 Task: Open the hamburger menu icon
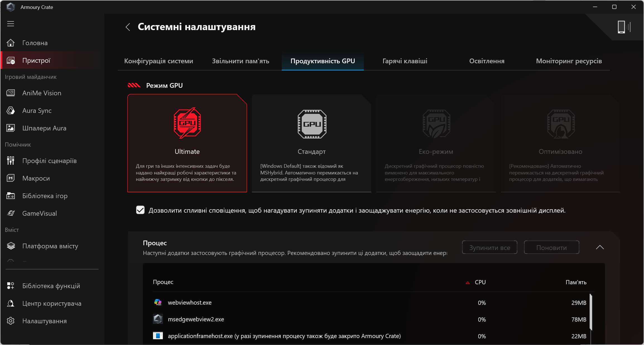coord(11,24)
